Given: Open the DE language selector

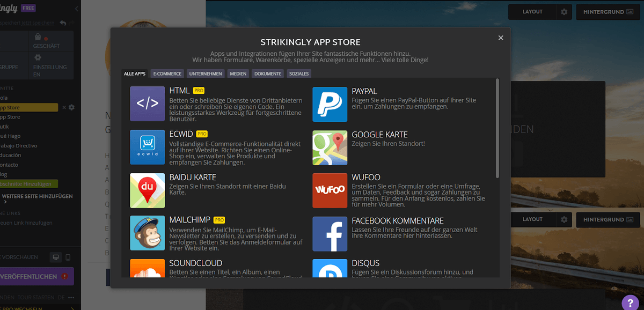Looking at the screenshot, I should pos(61,297).
